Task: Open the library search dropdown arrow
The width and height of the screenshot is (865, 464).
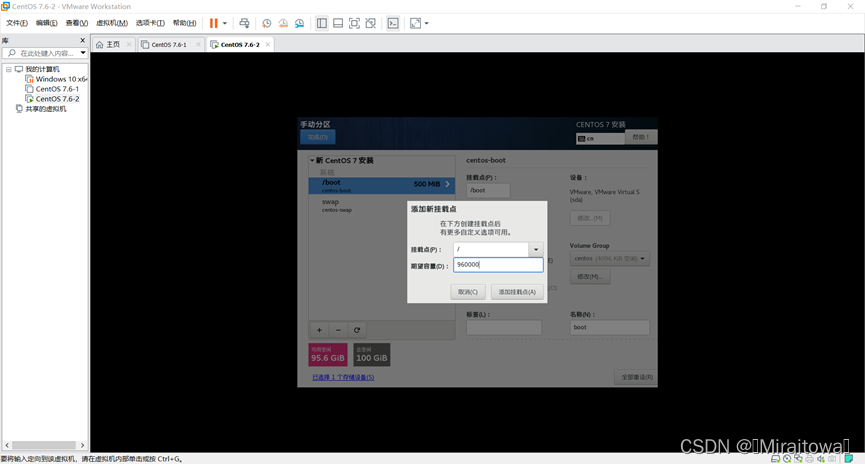Action: (x=83, y=53)
